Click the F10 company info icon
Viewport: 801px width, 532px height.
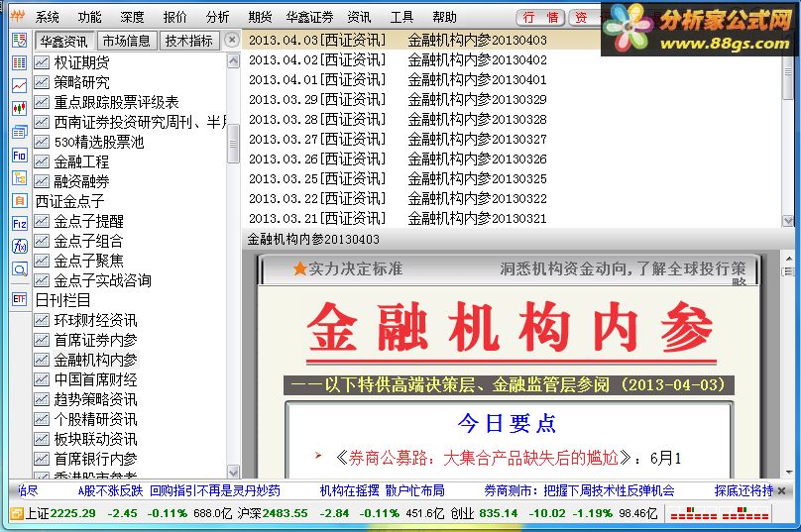[x=20, y=156]
